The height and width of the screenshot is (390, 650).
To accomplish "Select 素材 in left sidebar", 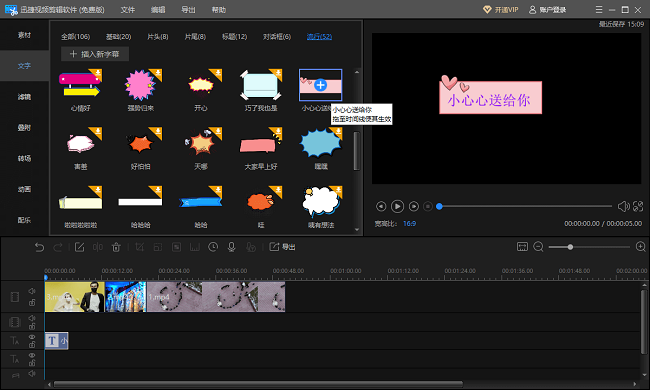I will 24,35.
